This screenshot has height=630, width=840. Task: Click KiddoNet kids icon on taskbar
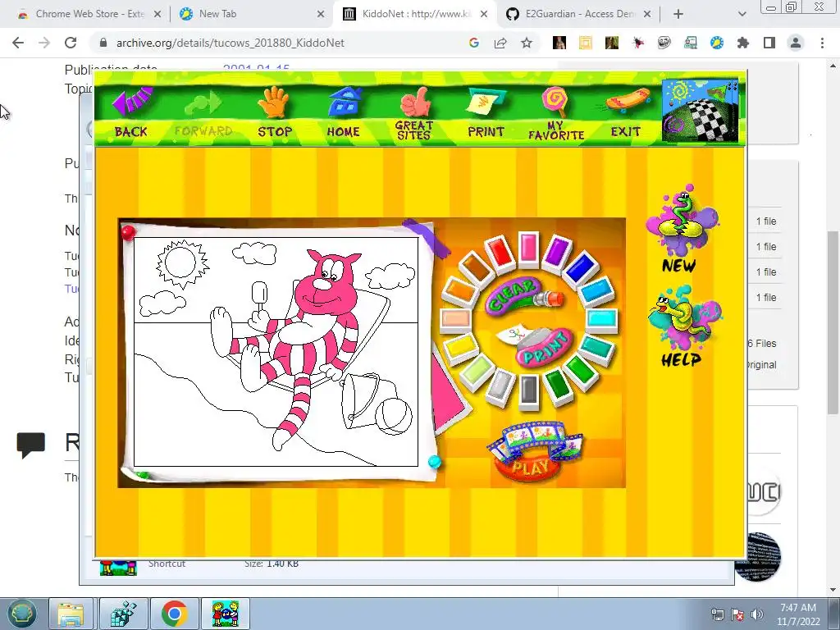coord(225,614)
